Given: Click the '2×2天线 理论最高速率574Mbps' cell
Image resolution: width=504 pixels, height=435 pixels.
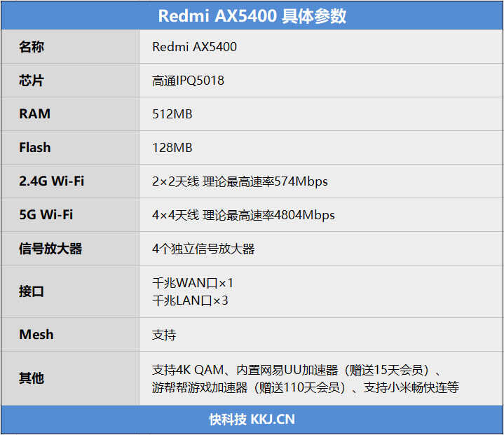Looking at the screenshot, I should pos(240,181).
